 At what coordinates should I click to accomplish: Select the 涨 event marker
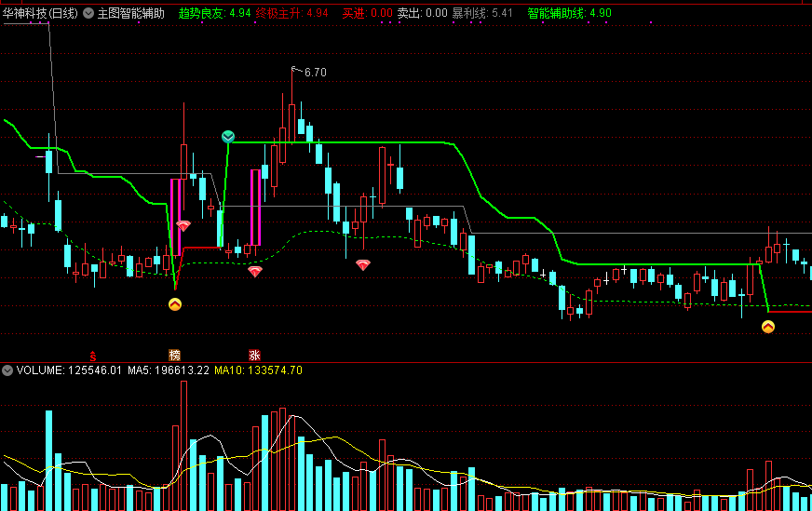click(x=254, y=356)
